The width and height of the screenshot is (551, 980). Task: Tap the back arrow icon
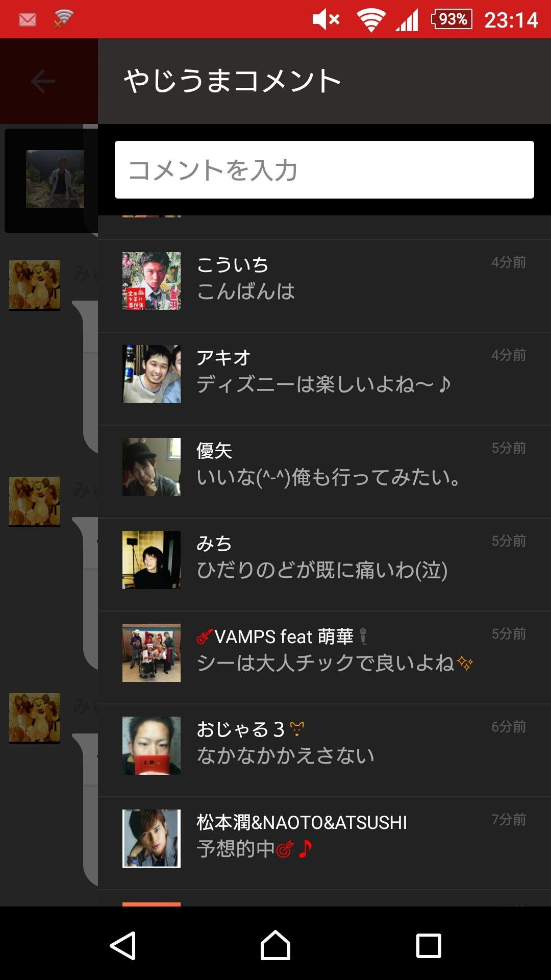tap(43, 81)
